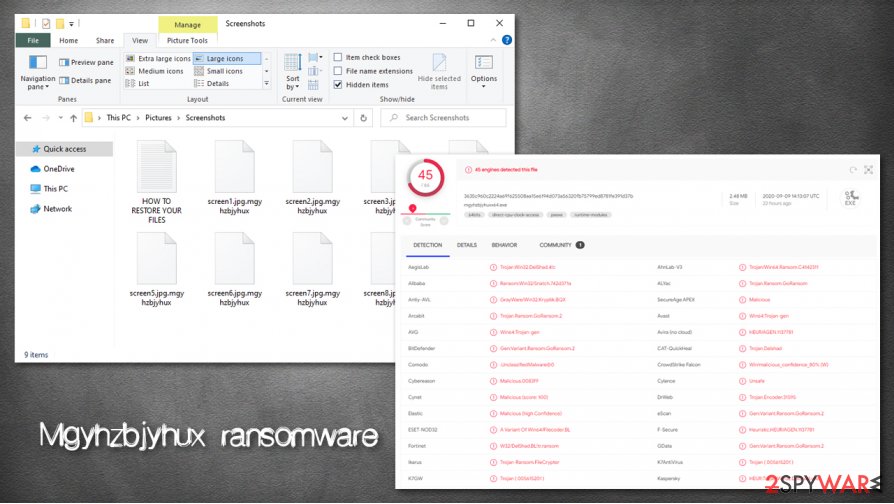This screenshot has height=504, width=894.
Task: Select Network in navigation pane
Action: coord(51,209)
